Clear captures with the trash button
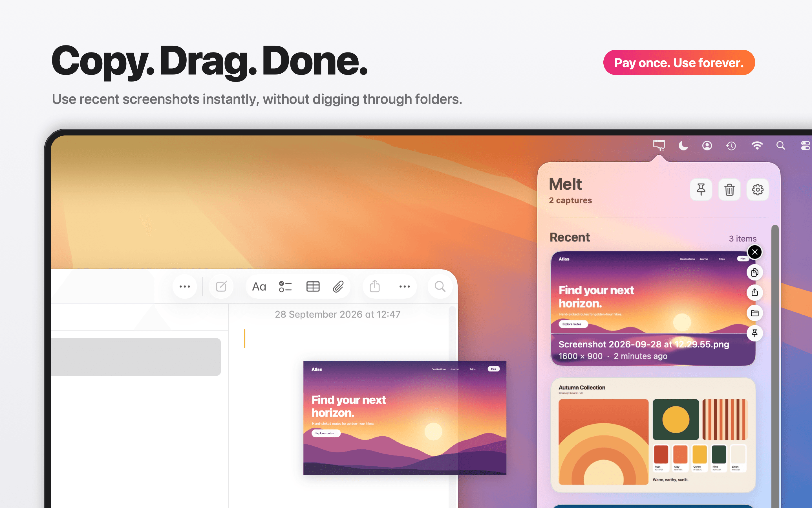 729,189
